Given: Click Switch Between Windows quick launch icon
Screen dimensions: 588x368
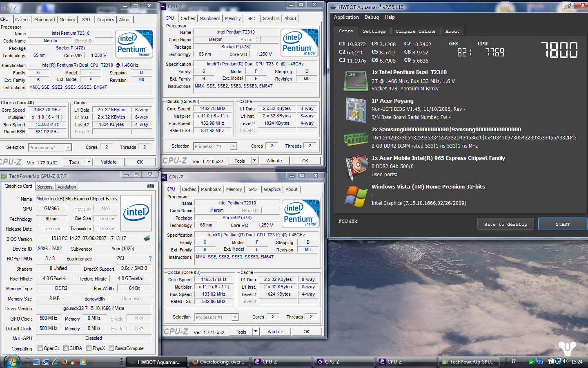Looking at the screenshot, I should (x=46, y=362).
